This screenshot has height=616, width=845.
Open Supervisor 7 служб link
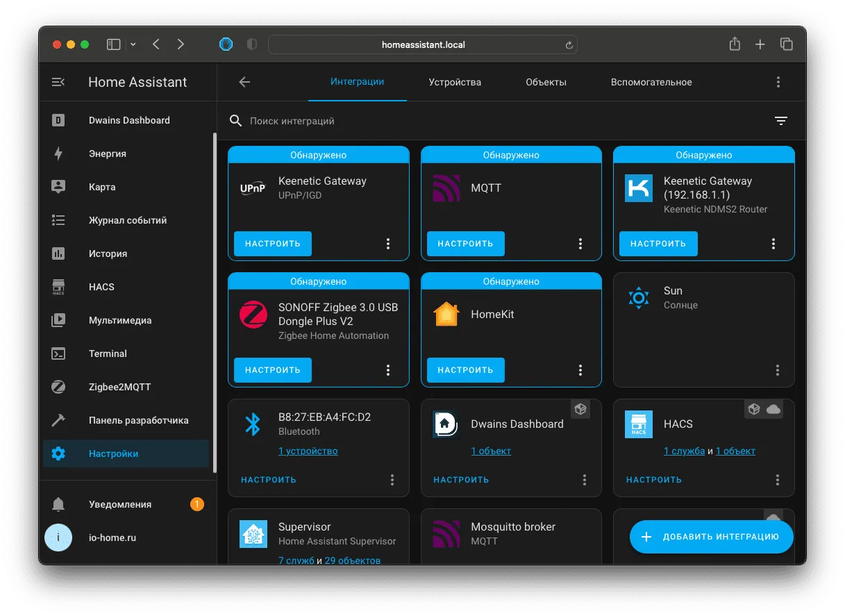tap(296, 560)
